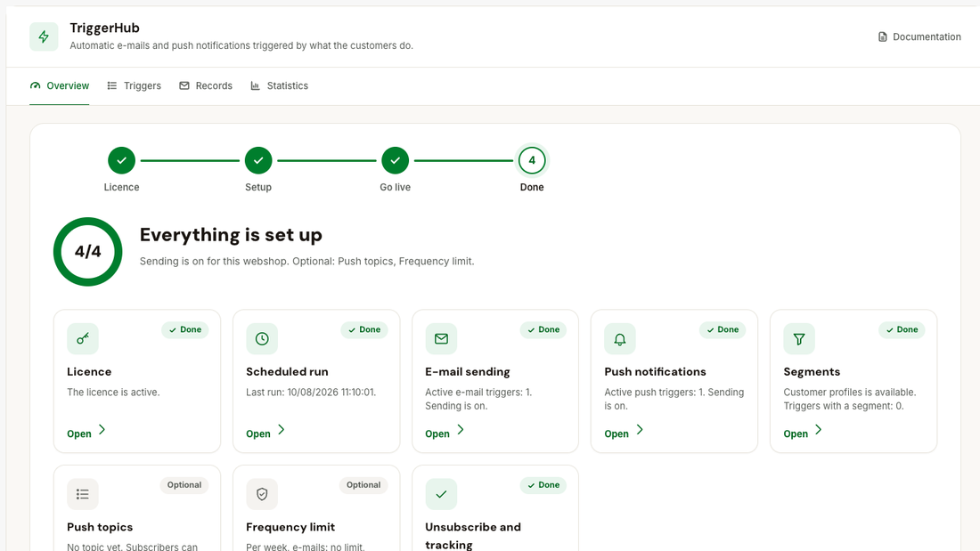This screenshot has width=980, height=551.
Task: Switch to the Triggers tab
Action: pyautogui.click(x=134, y=85)
